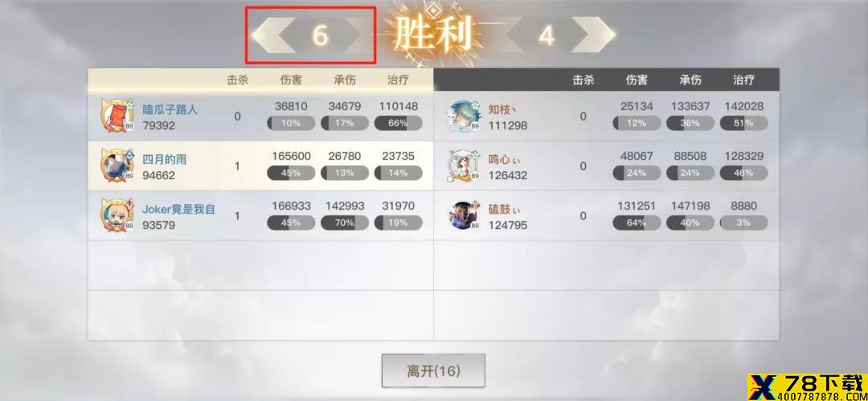Click the player name 四月的雨
The height and width of the screenshot is (401, 868).
[165, 159]
